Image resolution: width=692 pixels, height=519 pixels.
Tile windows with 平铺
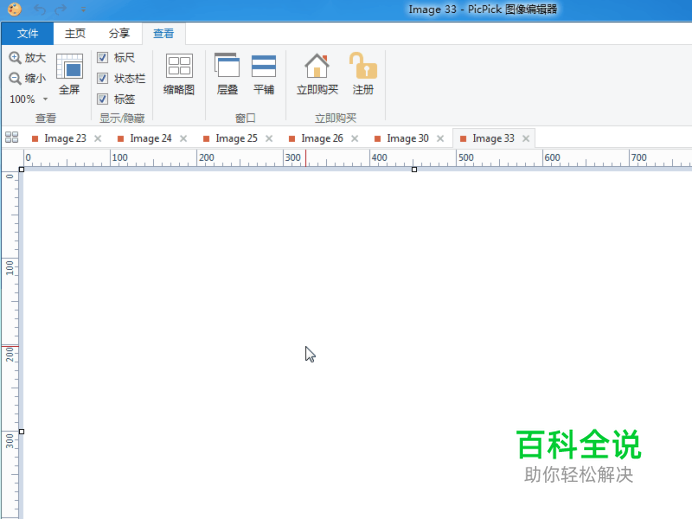point(263,74)
